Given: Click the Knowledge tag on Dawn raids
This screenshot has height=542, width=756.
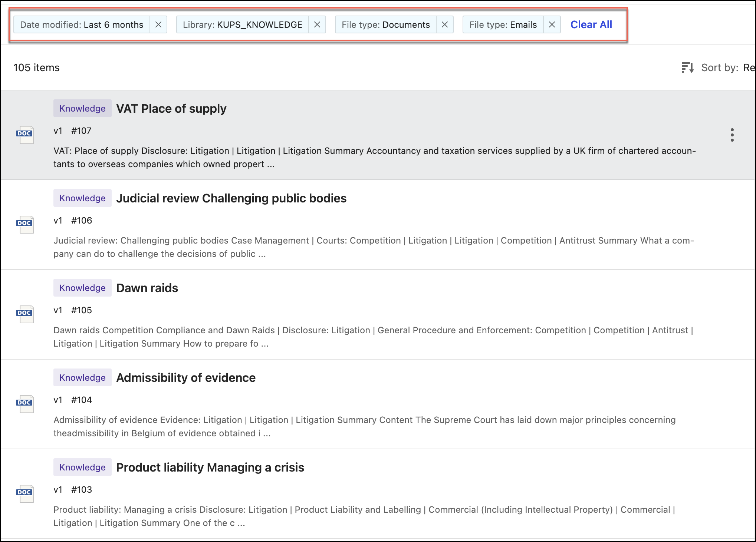Looking at the screenshot, I should click(x=82, y=288).
